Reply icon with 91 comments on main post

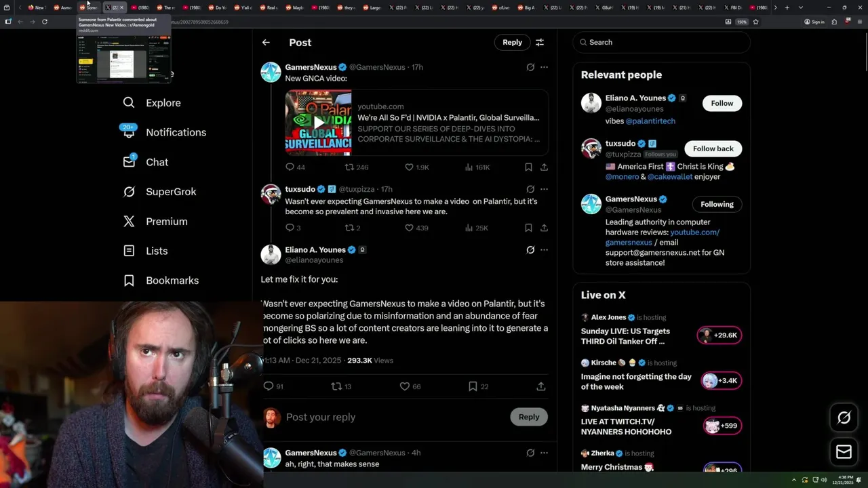(273, 386)
